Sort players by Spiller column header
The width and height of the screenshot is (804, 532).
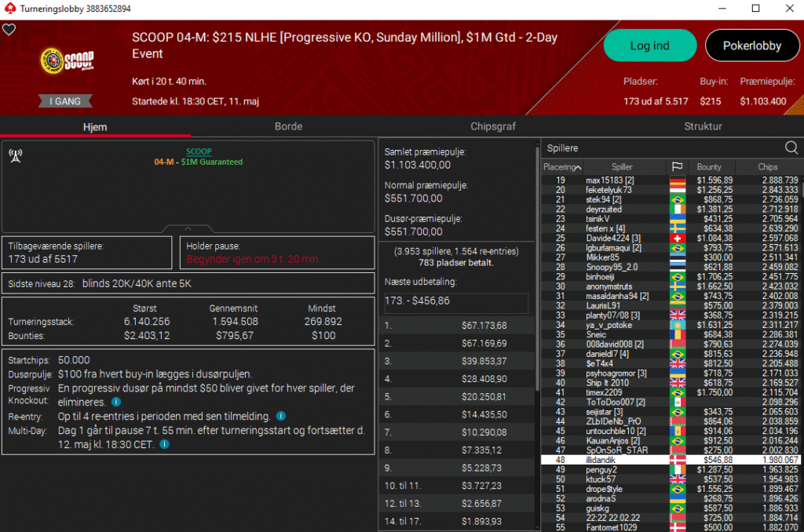pos(622,166)
